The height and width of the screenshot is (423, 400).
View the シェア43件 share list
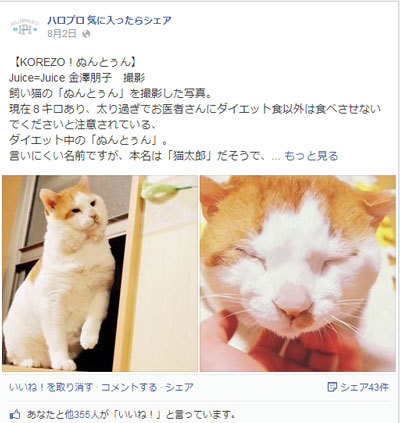pyautogui.click(x=364, y=387)
